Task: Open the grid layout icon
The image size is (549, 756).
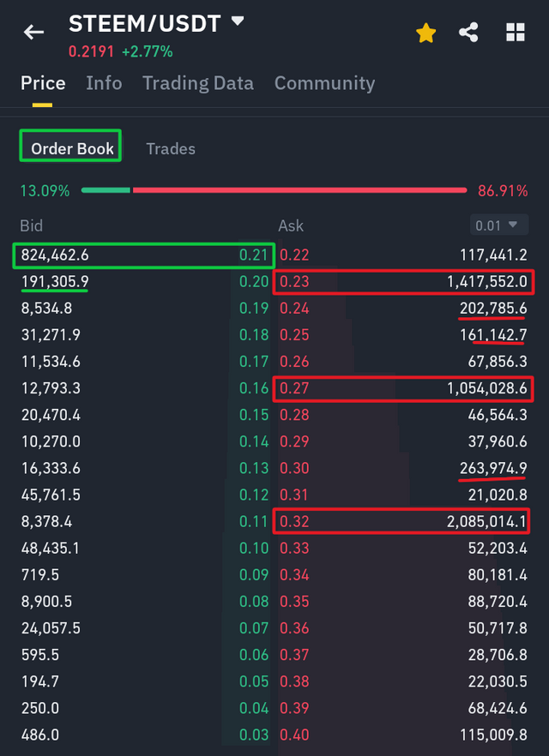Action: tap(516, 33)
